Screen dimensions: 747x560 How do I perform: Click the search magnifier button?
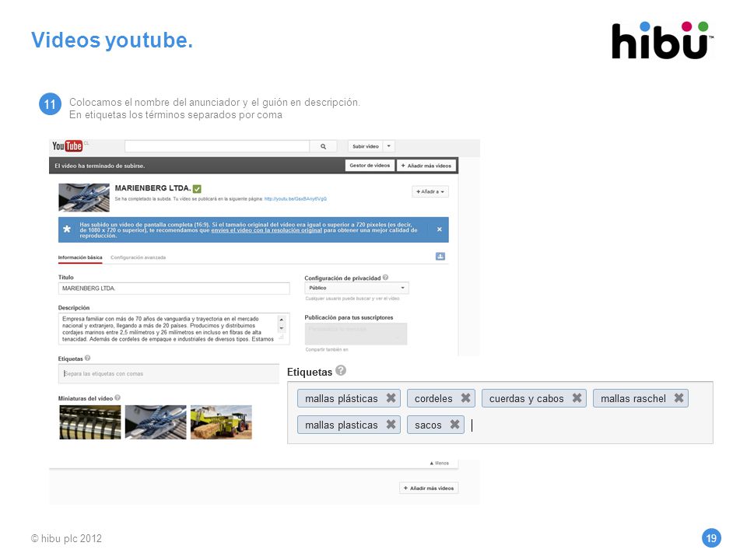[x=323, y=146]
